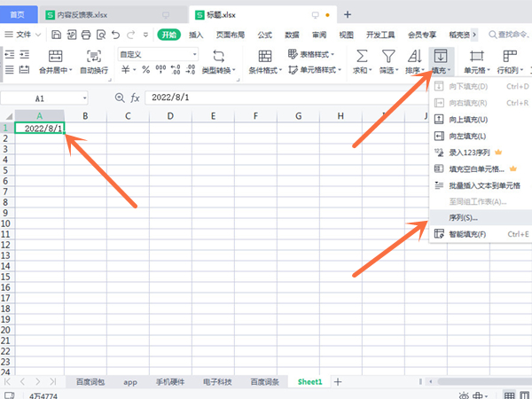Viewport: 532px width, 399px height.
Task: Click the 自动换行 wrap text icon
Action: point(94,55)
